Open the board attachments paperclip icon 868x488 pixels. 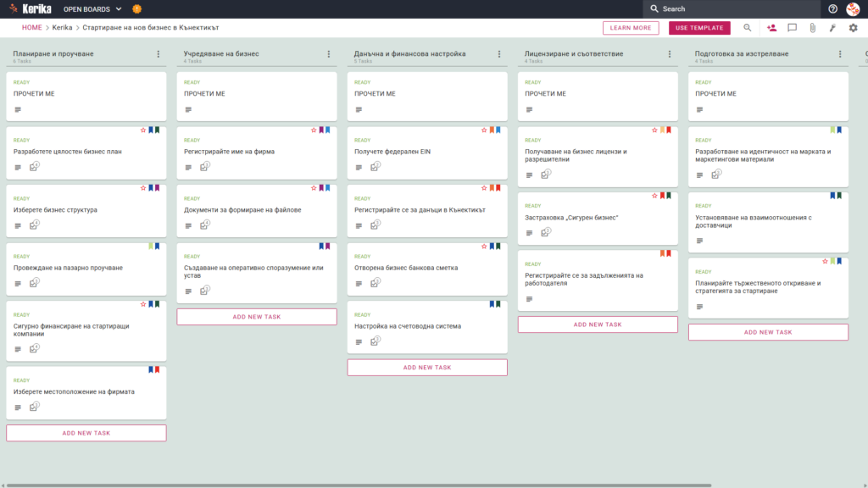[813, 28]
